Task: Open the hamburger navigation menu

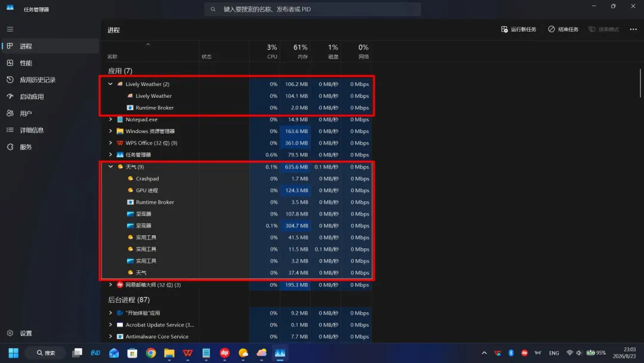Action: tap(10, 29)
